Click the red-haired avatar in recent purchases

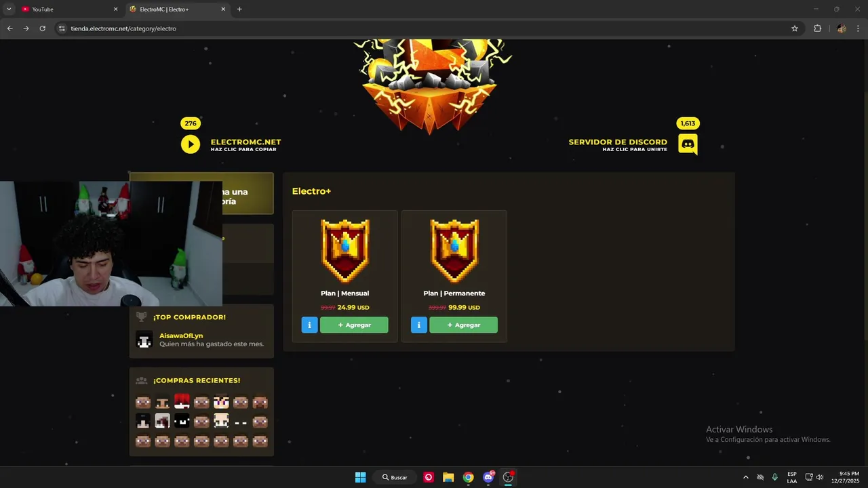click(182, 401)
